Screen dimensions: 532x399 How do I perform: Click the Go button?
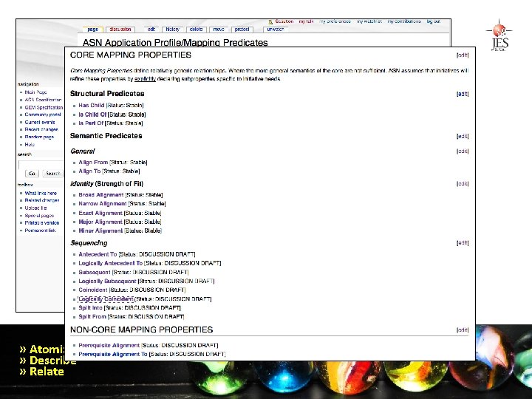coord(32,174)
